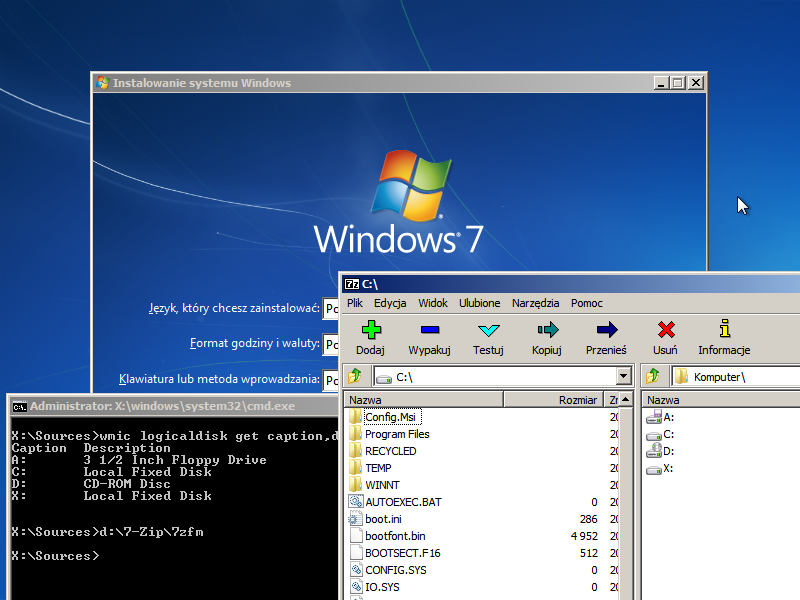Click the Kopiuj (copy) arrow icon
This screenshot has width=800, height=600.
(x=547, y=330)
